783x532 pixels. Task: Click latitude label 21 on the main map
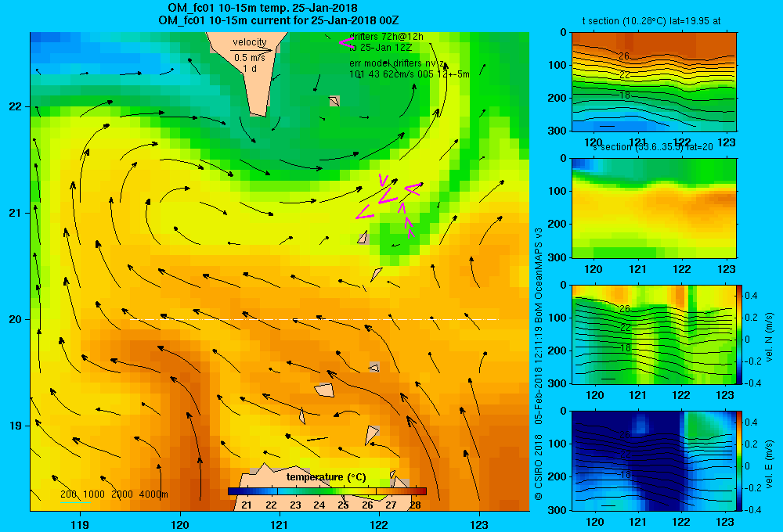15,213
